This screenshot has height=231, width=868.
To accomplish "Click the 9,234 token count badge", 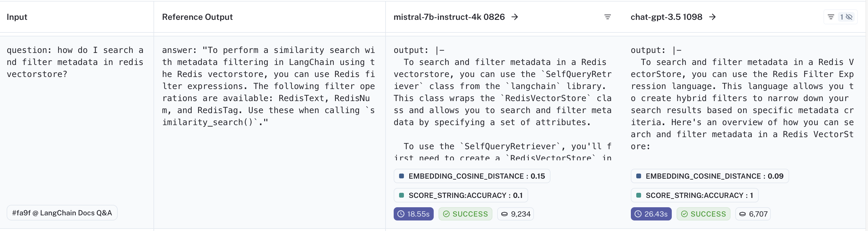I will pyautogui.click(x=516, y=214).
